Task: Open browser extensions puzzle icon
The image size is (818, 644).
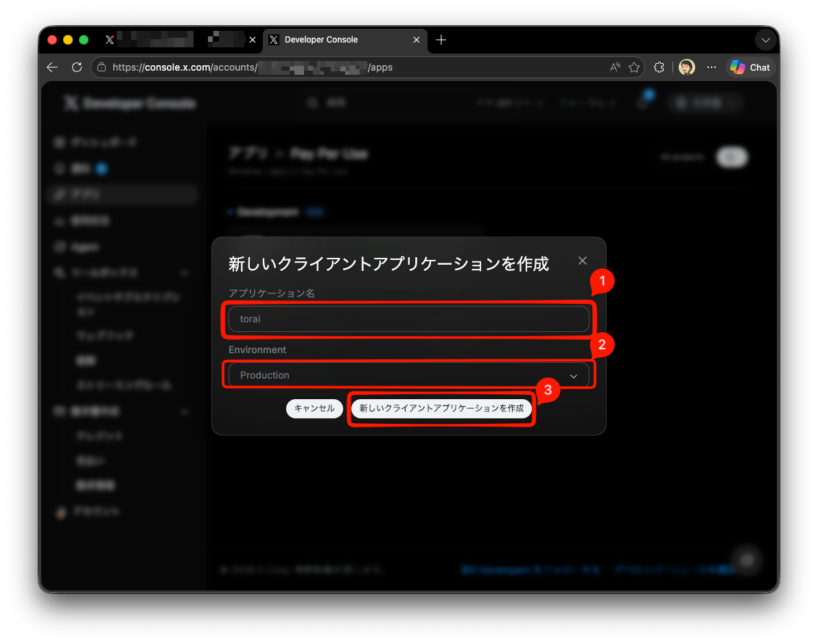Action: (x=659, y=67)
